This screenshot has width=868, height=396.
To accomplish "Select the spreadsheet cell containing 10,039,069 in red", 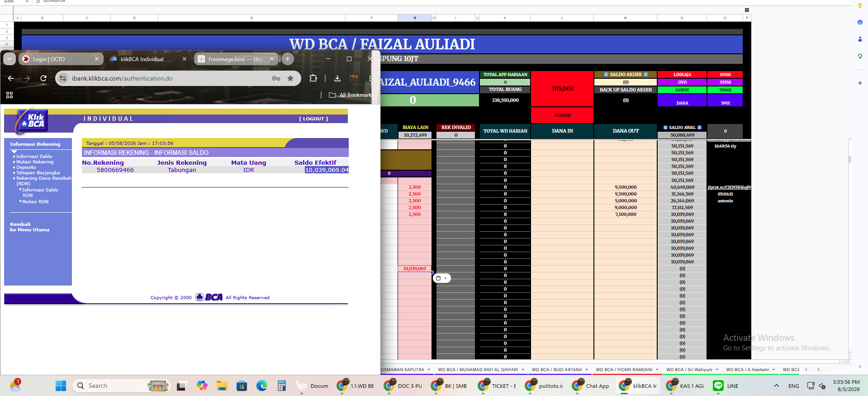I will [415, 269].
